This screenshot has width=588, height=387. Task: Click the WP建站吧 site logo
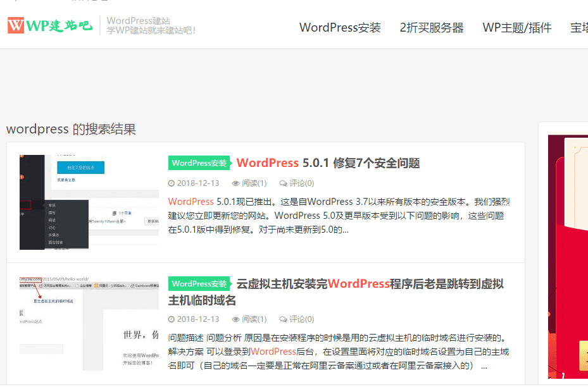[50, 25]
